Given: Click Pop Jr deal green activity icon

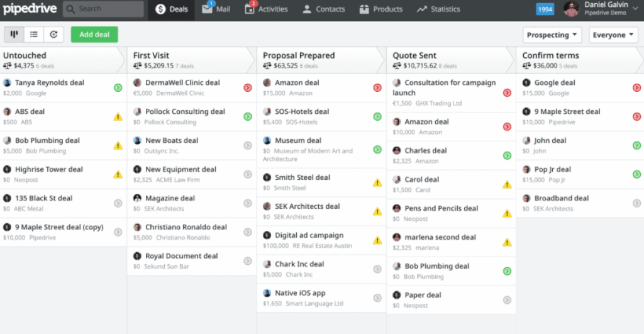Looking at the screenshot, I should tap(636, 175).
